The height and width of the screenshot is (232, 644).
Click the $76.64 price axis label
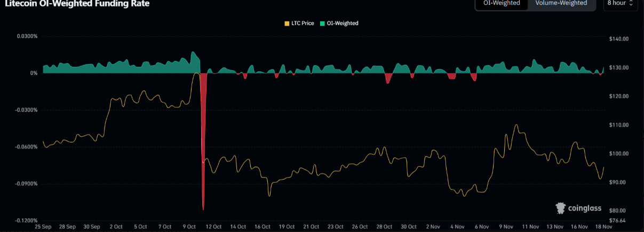click(618, 220)
